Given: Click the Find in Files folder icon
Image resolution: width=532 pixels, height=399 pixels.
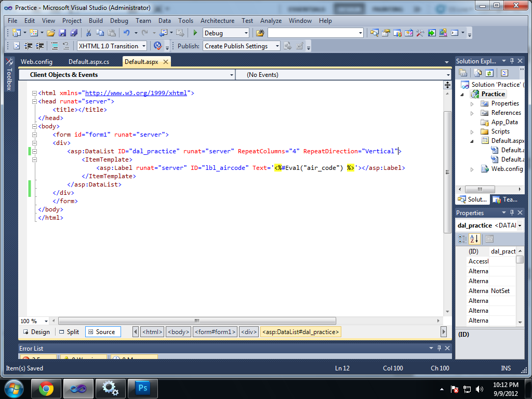Looking at the screenshot, I should [x=260, y=33].
